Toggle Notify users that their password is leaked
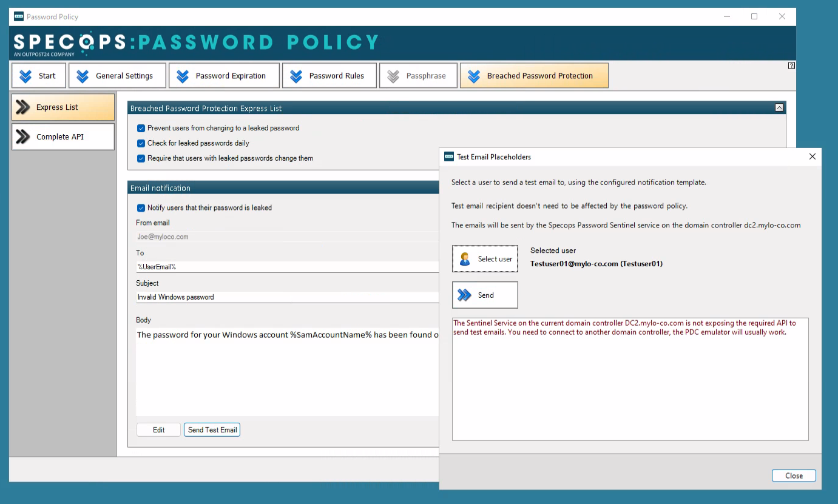The width and height of the screenshot is (838, 504). [141, 207]
